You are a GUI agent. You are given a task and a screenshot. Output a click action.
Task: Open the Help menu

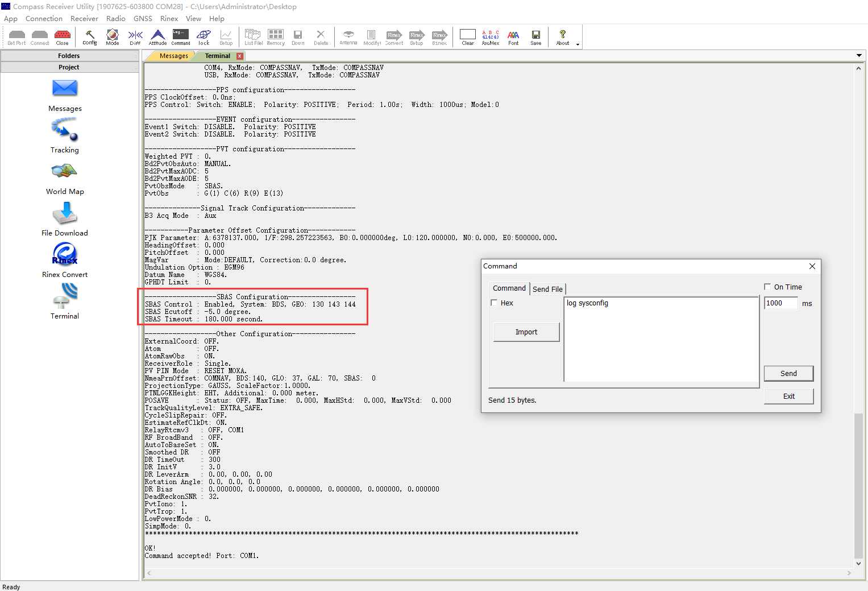217,19
